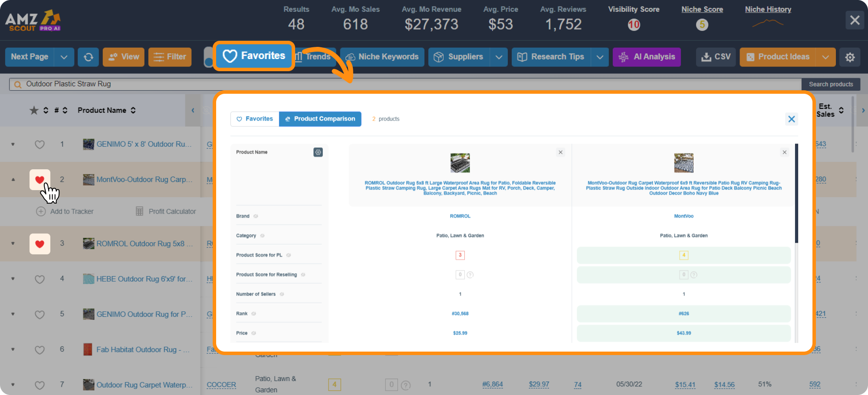The height and width of the screenshot is (395, 868).
Task: Unfavorite the MontVoo-Outdoor Rug Carpet
Action: pyautogui.click(x=39, y=179)
